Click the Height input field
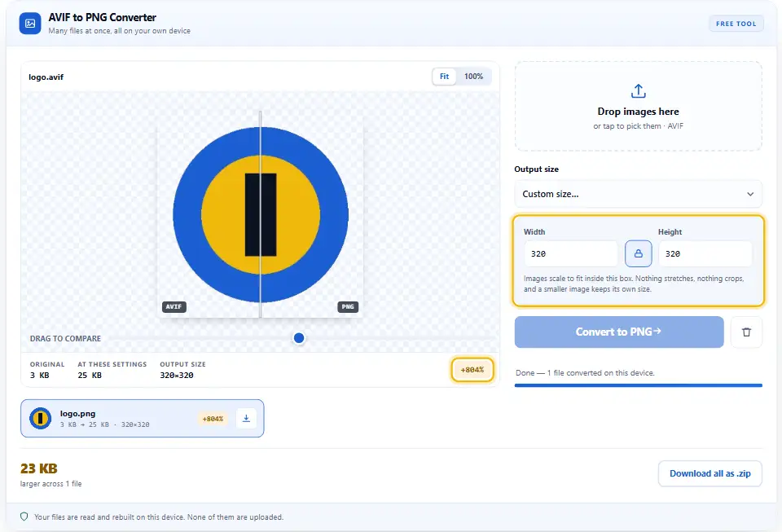782x532 pixels. 705,254
